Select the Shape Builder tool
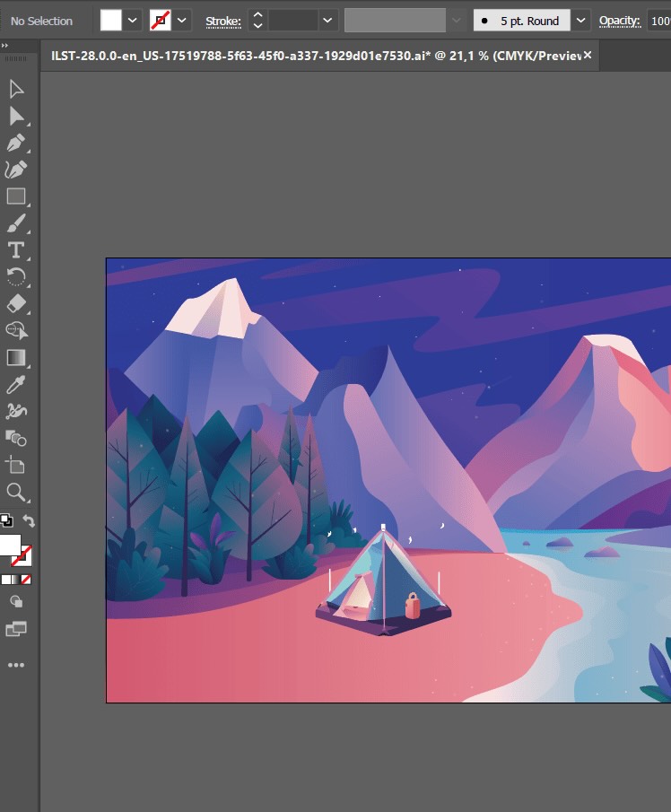This screenshot has width=671, height=812. pyautogui.click(x=16, y=439)
